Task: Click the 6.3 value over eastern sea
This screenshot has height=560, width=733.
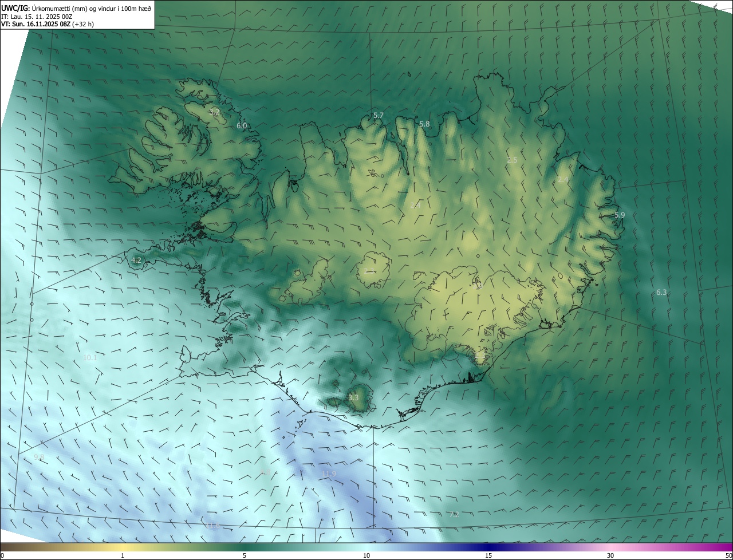Action: (661, 292)
